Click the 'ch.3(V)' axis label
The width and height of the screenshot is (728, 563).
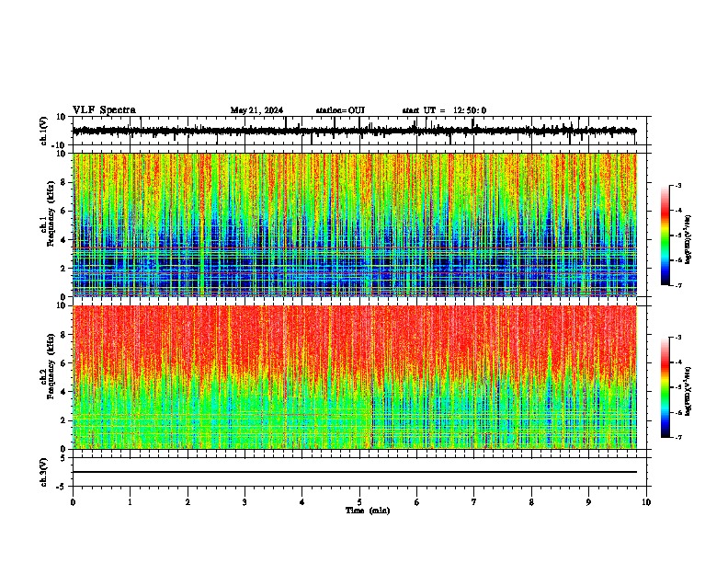pyautogui.click(x=44, y=472)
